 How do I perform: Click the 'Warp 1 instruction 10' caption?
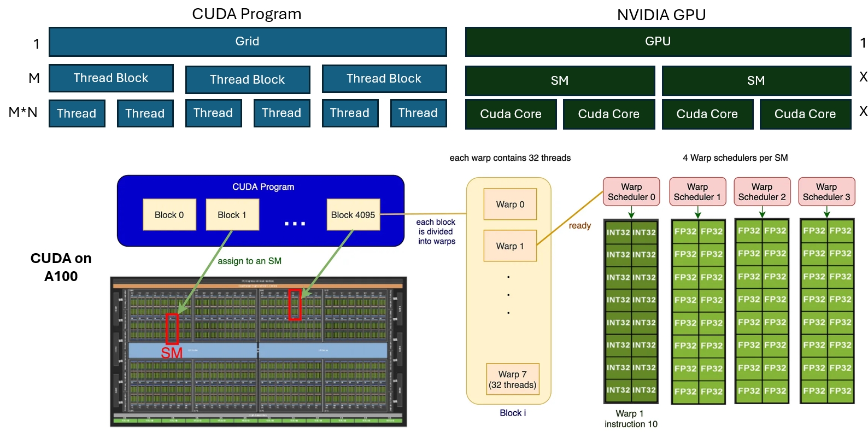click(630, 419)
